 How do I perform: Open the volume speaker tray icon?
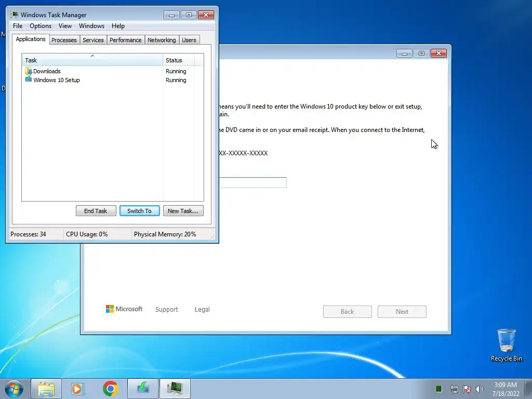point(480,389)
